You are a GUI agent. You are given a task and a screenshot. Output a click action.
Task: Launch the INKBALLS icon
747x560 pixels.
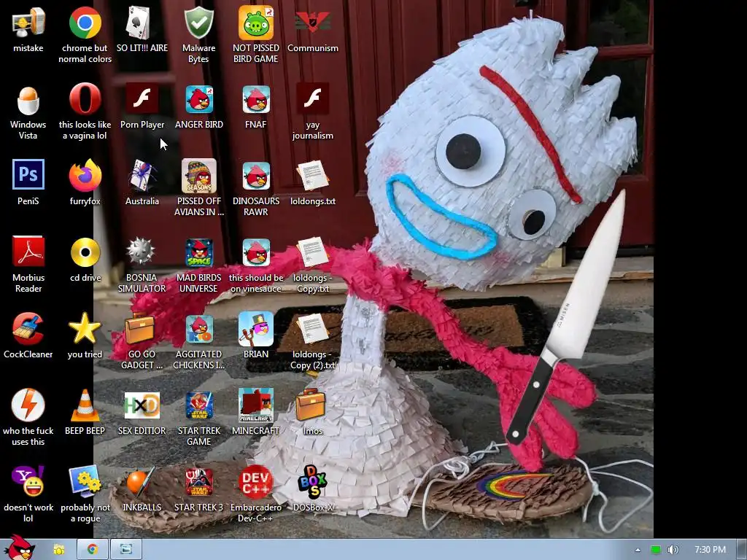[141, 482]
